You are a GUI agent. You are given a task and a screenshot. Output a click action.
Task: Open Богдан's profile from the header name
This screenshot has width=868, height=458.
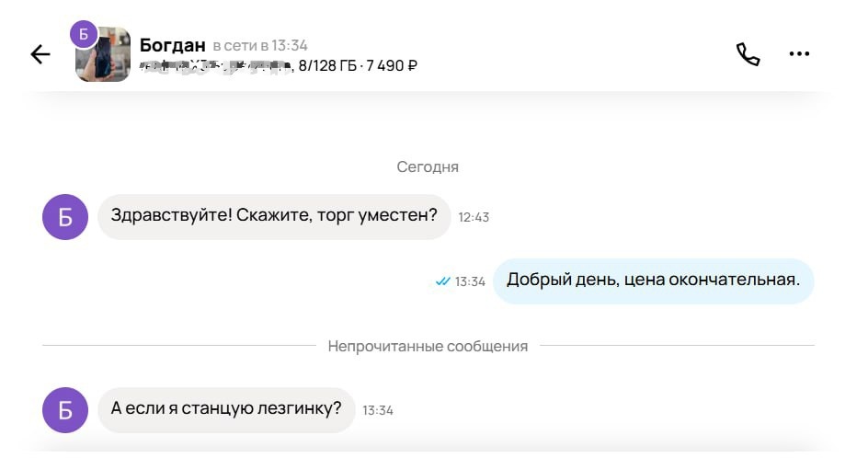point(172,44)
